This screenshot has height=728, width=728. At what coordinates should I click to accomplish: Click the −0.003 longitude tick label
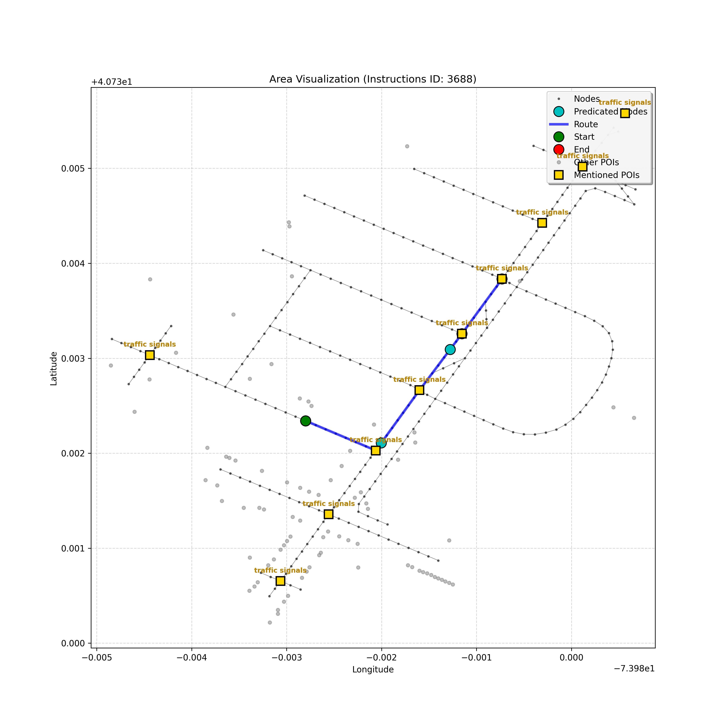click(286, 658)
